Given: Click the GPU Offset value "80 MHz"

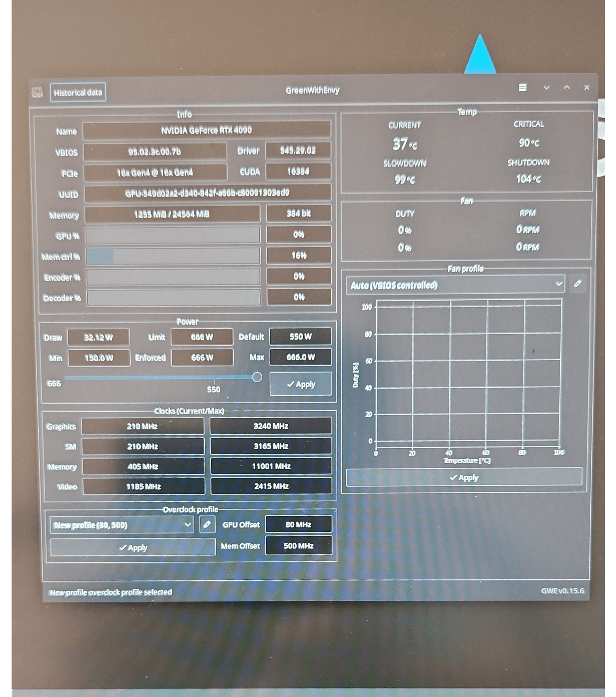Looking at the screenshot, I should pos(298,525).
